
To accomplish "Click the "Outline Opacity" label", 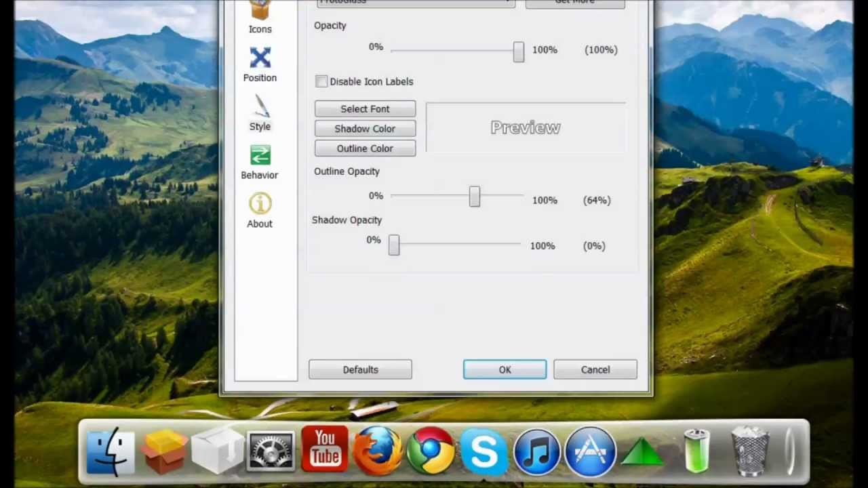I will [347, 171].
